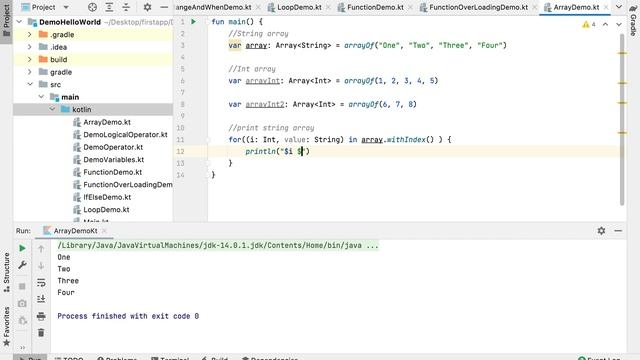Show hidden editor tabs dropdown arrow
The image size is (640, 360).
619,7
